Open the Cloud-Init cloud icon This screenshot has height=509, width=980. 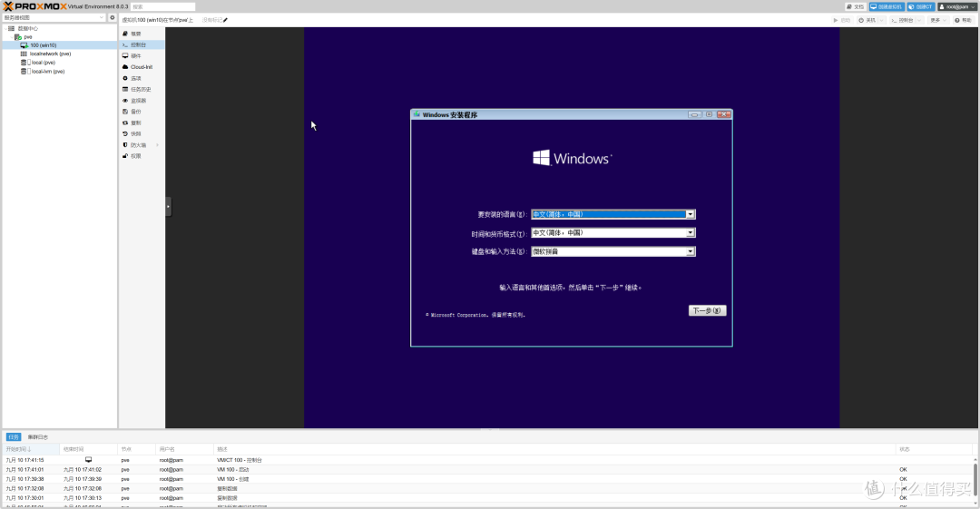(125, 67)
